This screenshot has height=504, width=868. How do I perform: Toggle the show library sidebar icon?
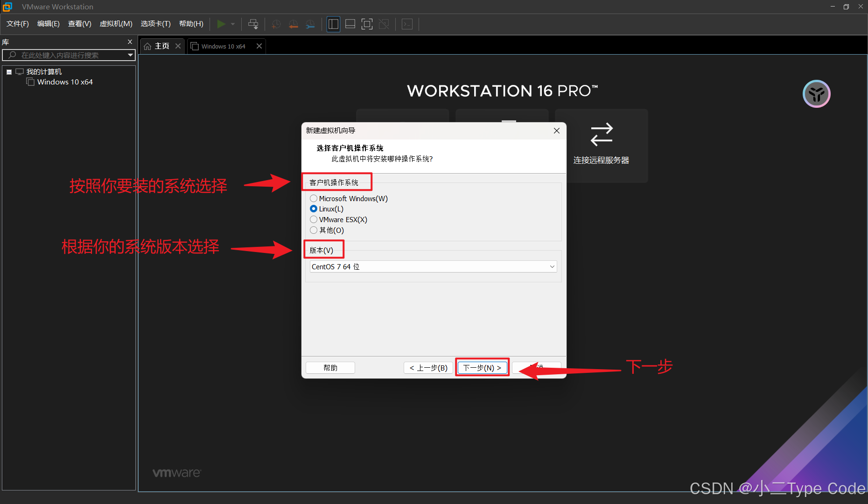tap(333, 24)
